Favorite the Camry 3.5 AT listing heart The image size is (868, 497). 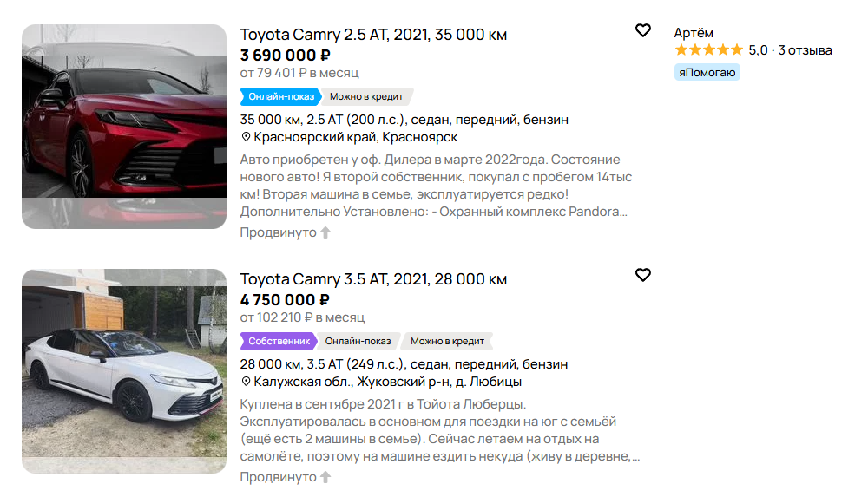[642, 275]
